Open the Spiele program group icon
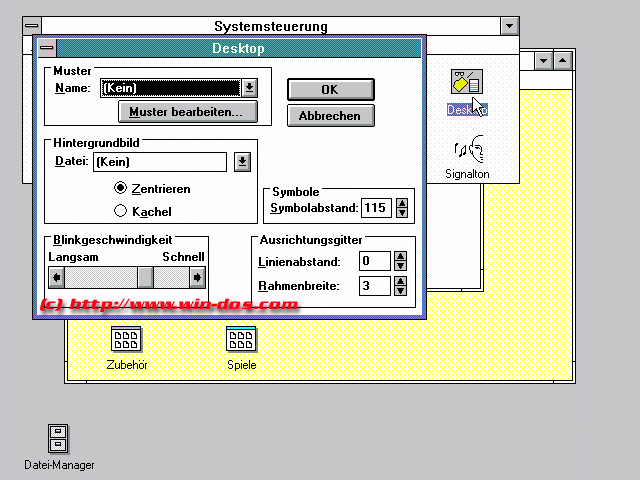This screenshot has height=480, width=640. point(241,341)
